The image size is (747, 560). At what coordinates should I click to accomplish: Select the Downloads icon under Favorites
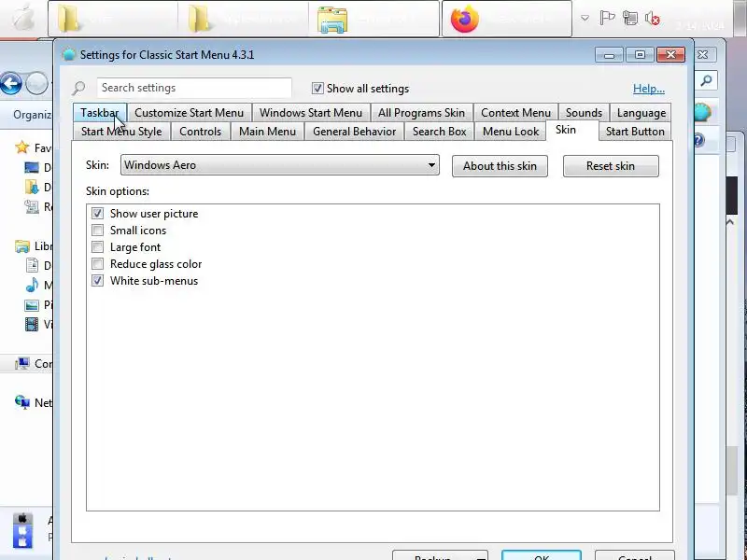click(x=32, y=188)
